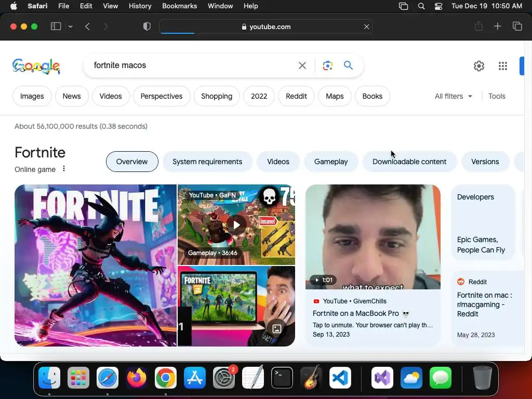Play the 1:01 GivemChills video
Screen dimensions: 532x399
coord(373,237)
